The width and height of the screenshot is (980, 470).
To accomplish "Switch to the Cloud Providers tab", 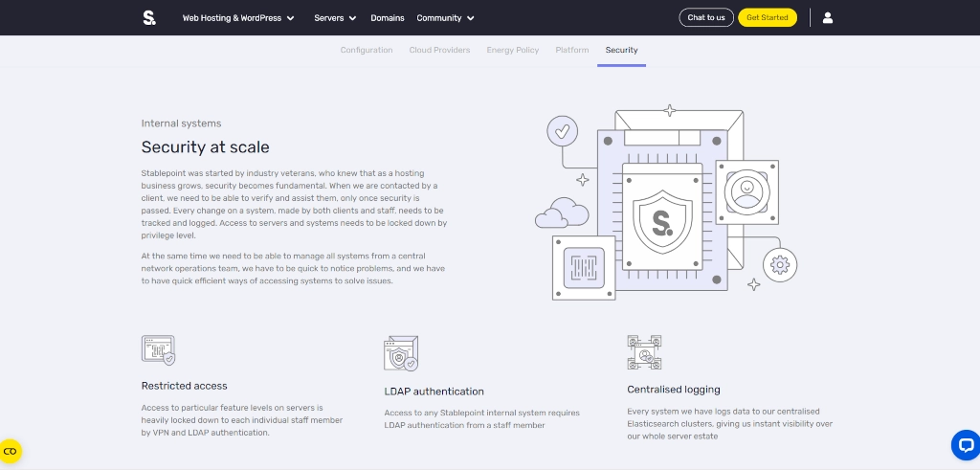I will pyautogui.click(x=439, y=50).
